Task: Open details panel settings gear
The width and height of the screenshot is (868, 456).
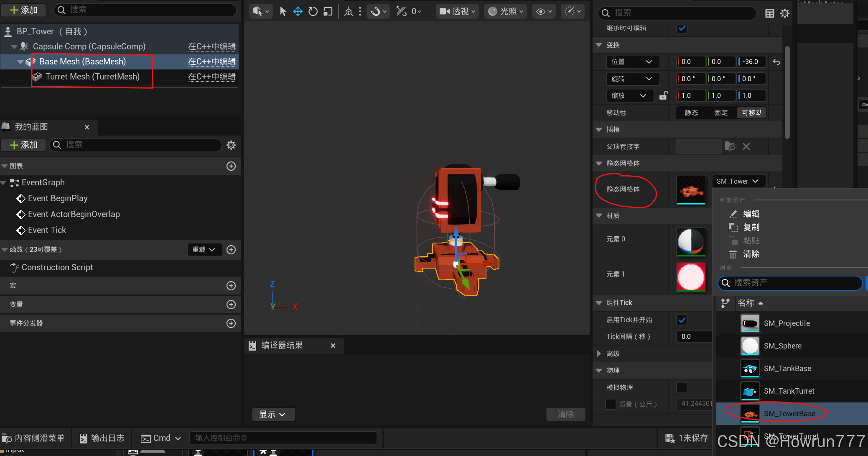Action: click(x=785, y=13)
